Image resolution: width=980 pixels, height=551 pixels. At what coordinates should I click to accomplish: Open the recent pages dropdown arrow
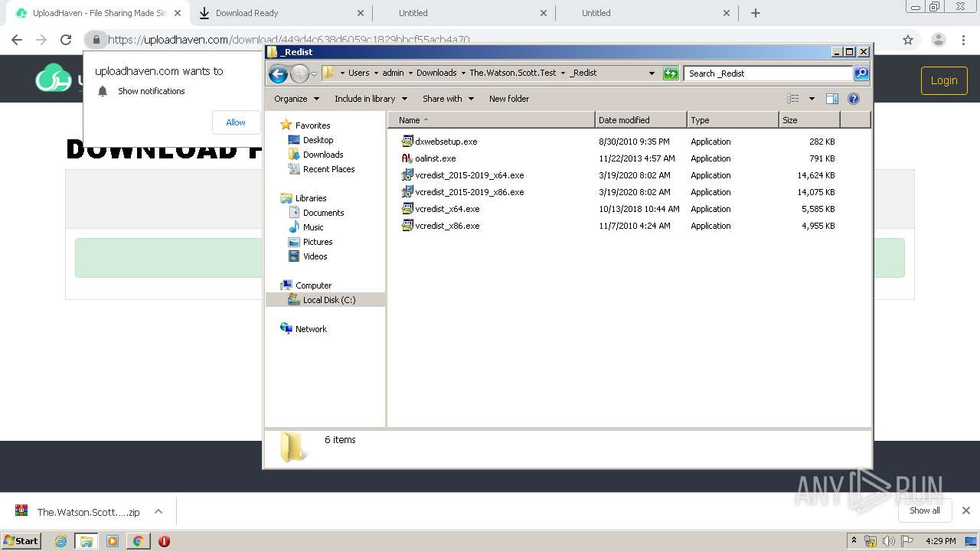coord(314,74)
